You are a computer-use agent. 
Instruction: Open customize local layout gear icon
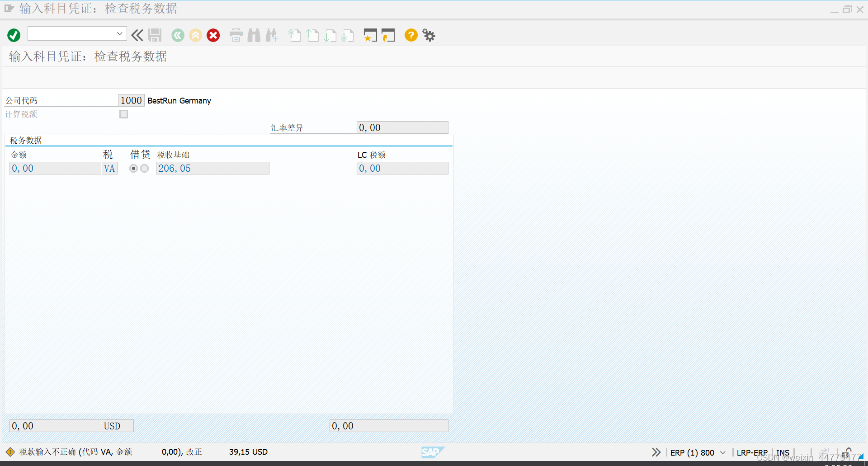(429, 35)
